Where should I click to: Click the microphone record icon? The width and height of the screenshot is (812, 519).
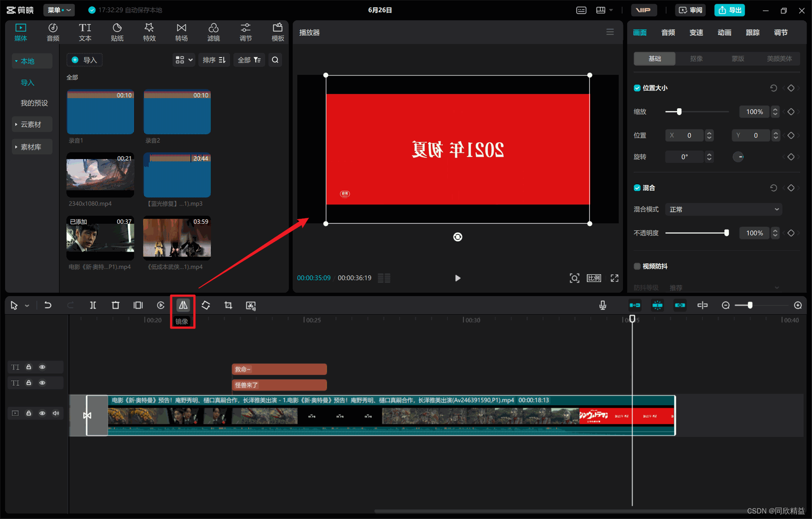pos(603,305)
